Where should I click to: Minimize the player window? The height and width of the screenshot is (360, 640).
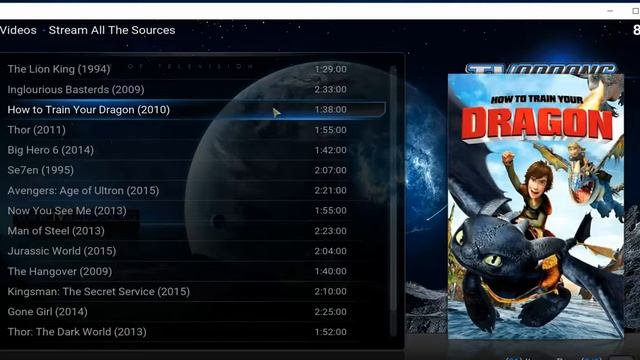pos(610,11)
